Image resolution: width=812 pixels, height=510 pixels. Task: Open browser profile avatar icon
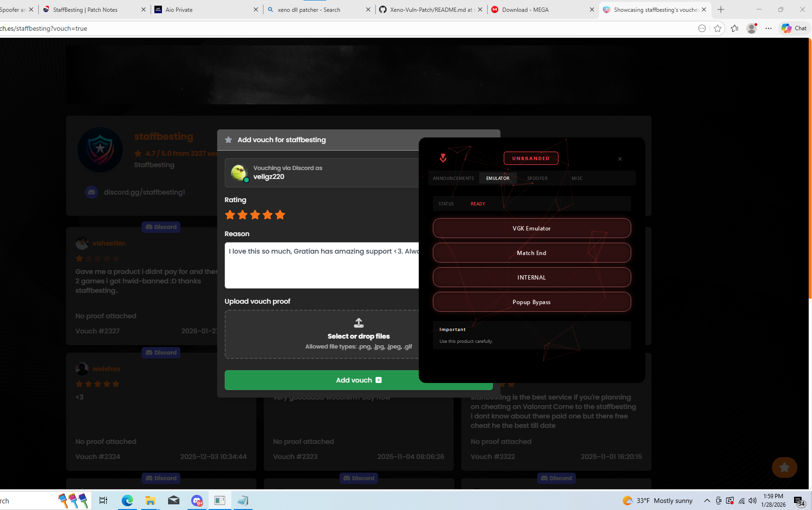tap(752, 28)
